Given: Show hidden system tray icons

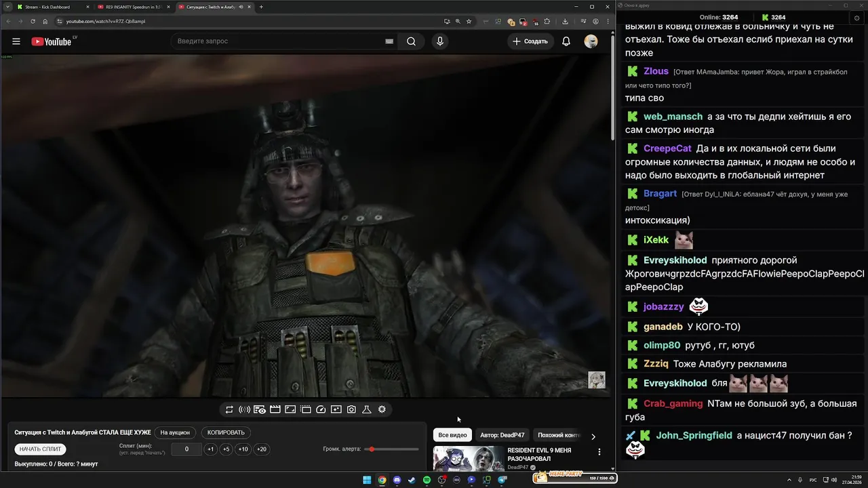Looking at the screenshot, I should coord(790,480).
